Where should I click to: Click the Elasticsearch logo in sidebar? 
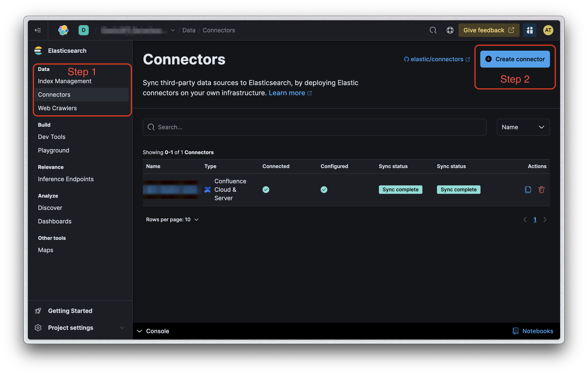38,50
